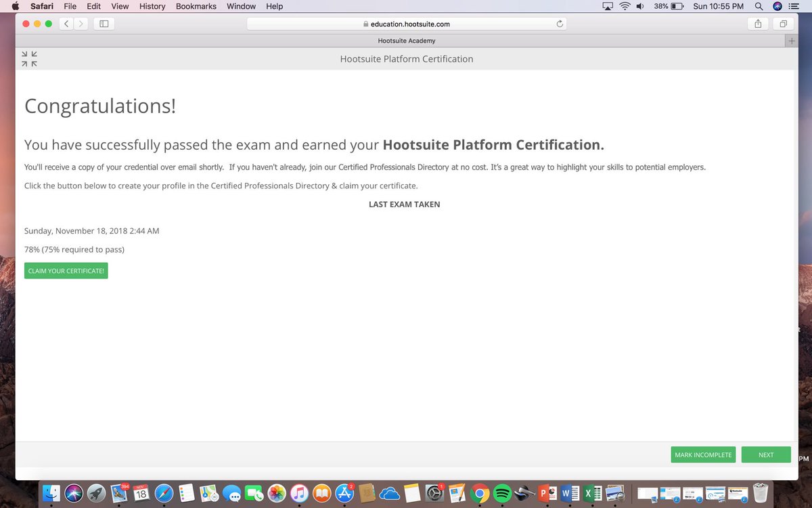Image resolution: width=812 pixels, height=508 pixels.
Task: Open AirPlay display menu
Action: click(608, 6)
